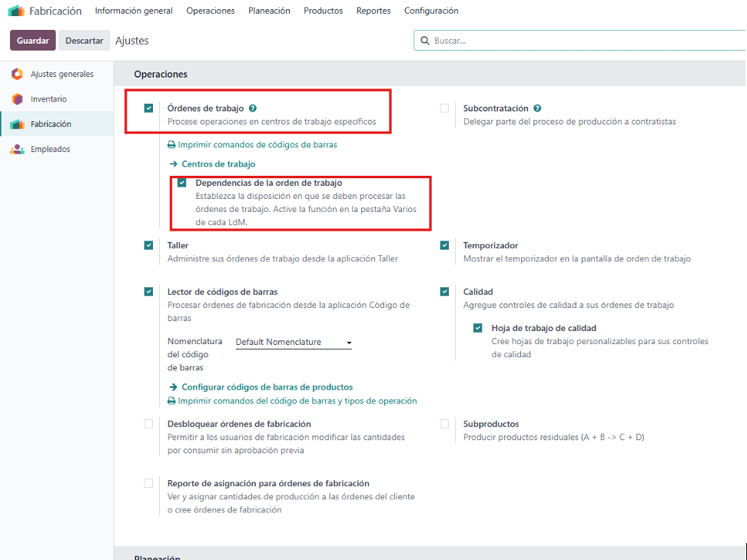Enable the Subcontratación checkbox
Viewport: 747px width, 560px height.
coord(444,108)
